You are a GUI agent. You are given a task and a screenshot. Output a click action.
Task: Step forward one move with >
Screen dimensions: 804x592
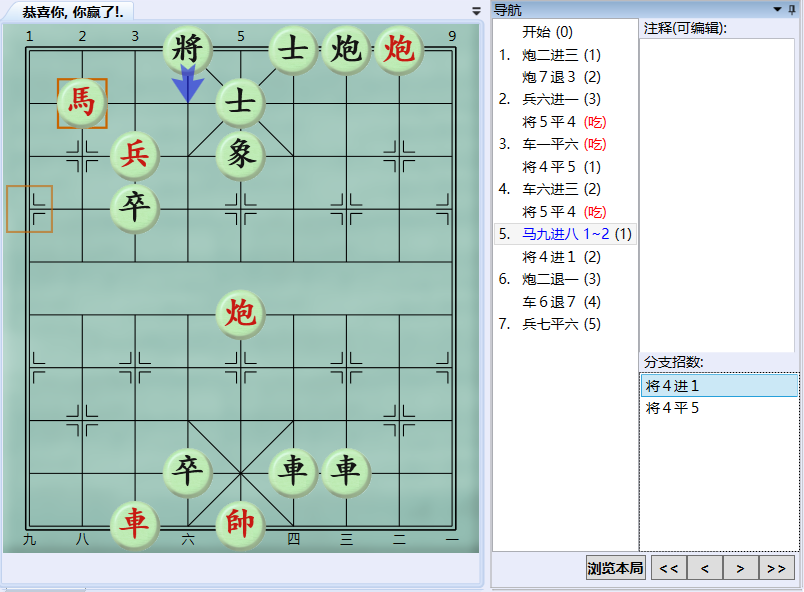pos(739,567)
